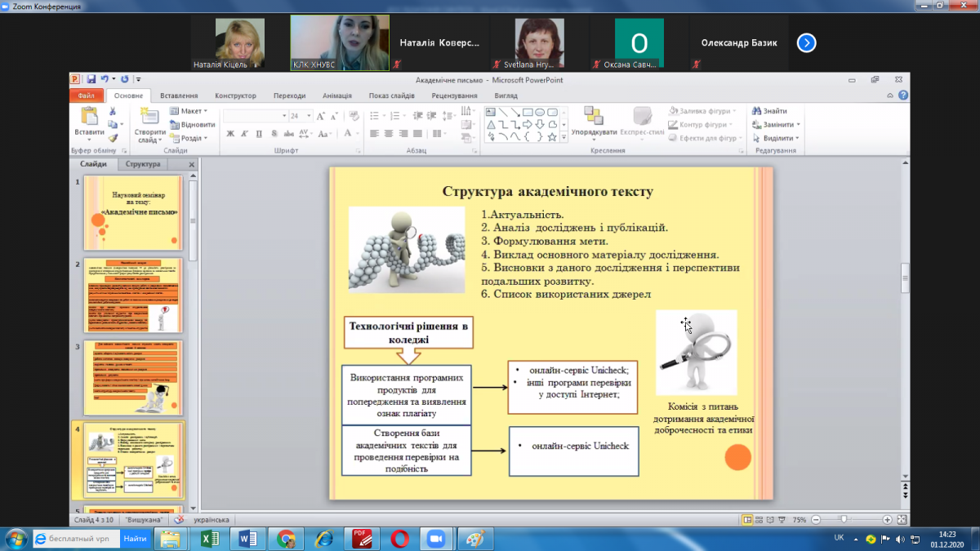Toggle underline formatting П button
This screenshot has width=980, height=551.
[x=259, y=134]
